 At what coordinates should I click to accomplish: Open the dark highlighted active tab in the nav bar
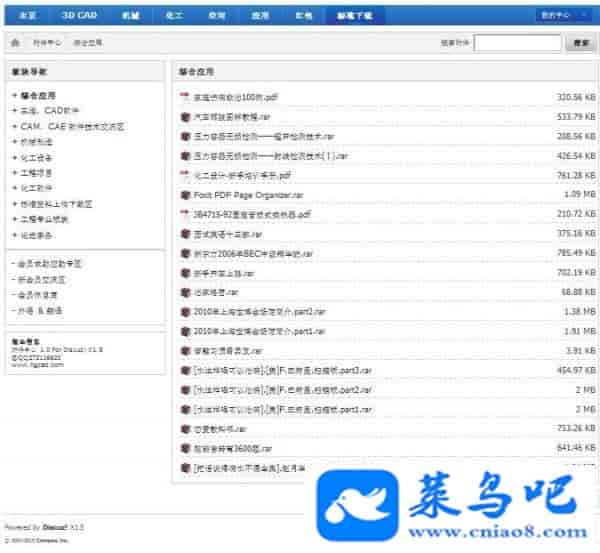[x=355, y=15]
